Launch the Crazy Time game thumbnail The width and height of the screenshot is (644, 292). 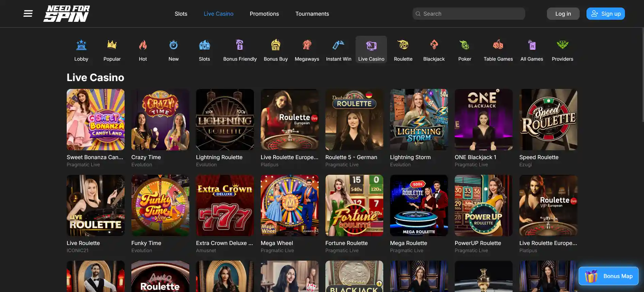point(160,120)
